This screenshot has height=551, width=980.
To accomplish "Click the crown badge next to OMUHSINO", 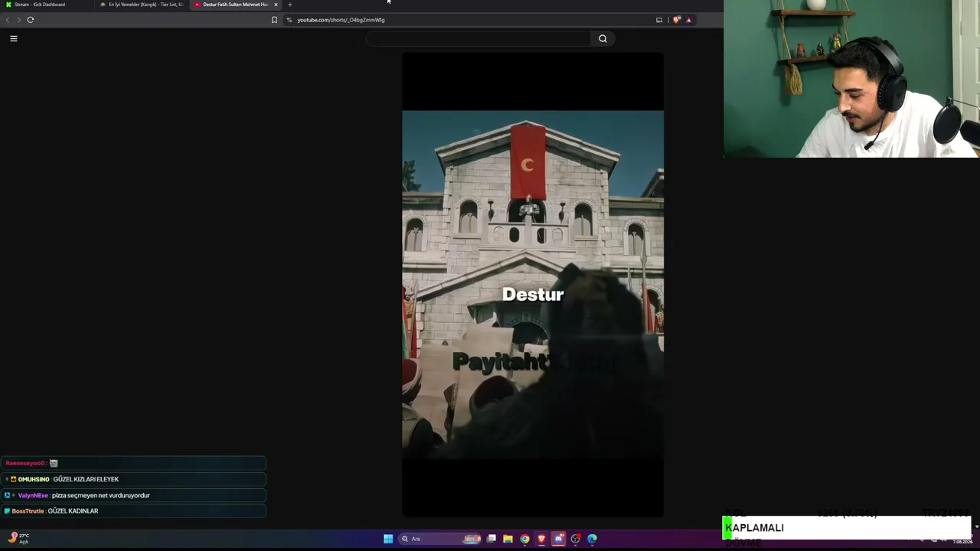I will pos(13,479).
